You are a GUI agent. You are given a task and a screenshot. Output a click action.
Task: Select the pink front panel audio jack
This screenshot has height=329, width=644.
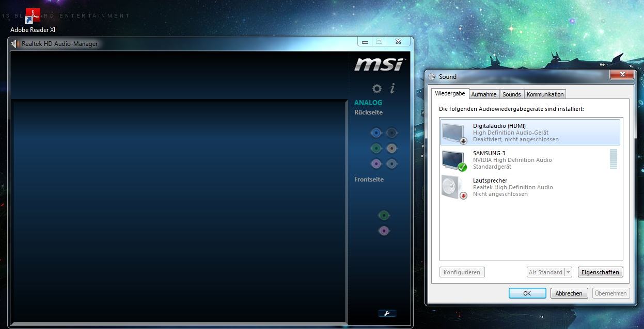coord(384,231)
